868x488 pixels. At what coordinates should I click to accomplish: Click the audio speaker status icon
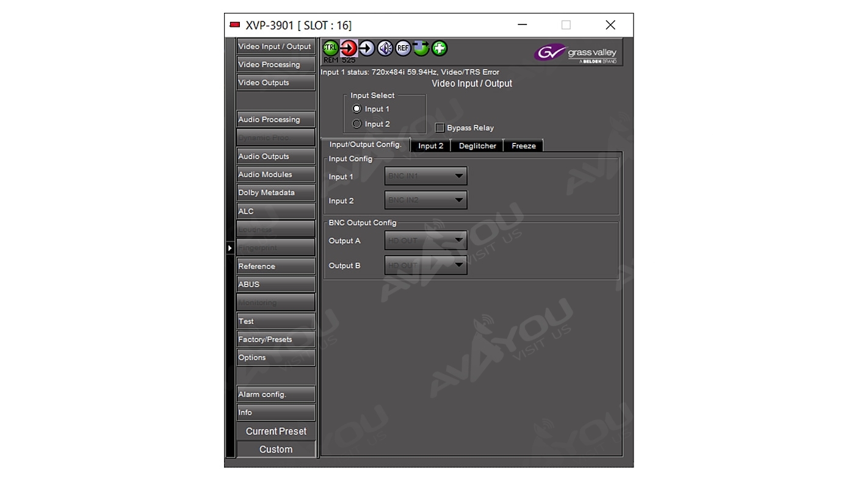pyautogui.click(x=385, y=48)
